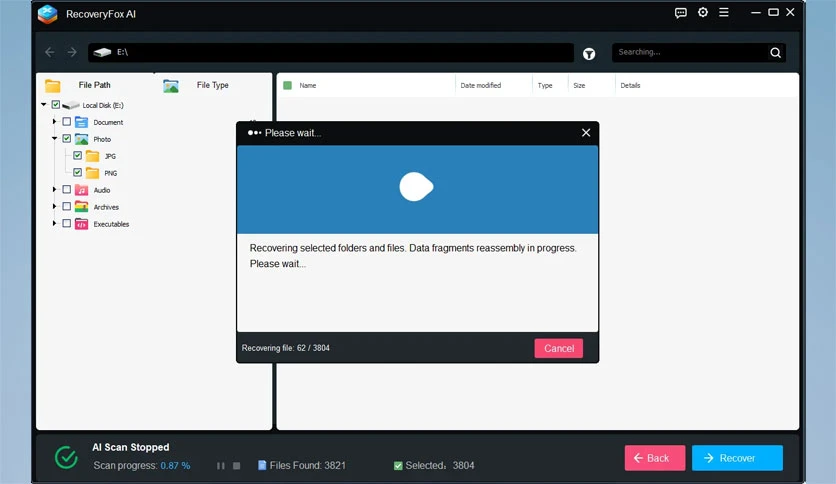The image size is (836, 484).
Task: Select the PNG tree item label
Action: click(110, 173)
